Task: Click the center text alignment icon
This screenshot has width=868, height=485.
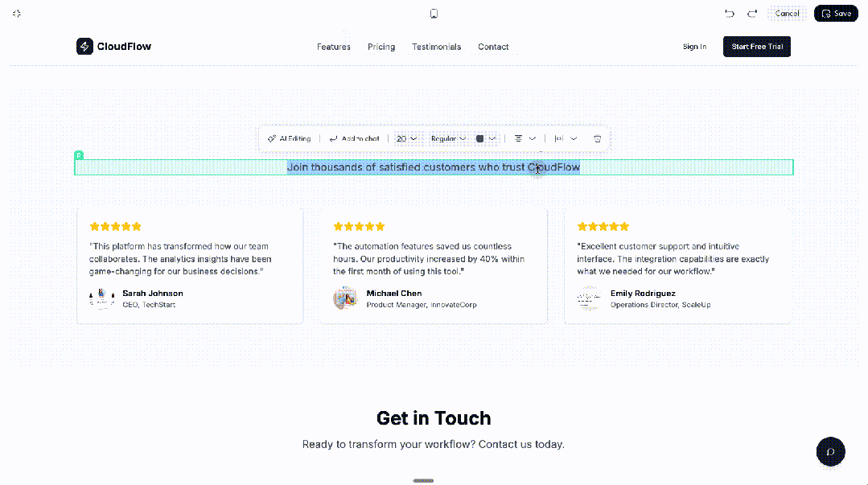Action: tap(518, 138)
